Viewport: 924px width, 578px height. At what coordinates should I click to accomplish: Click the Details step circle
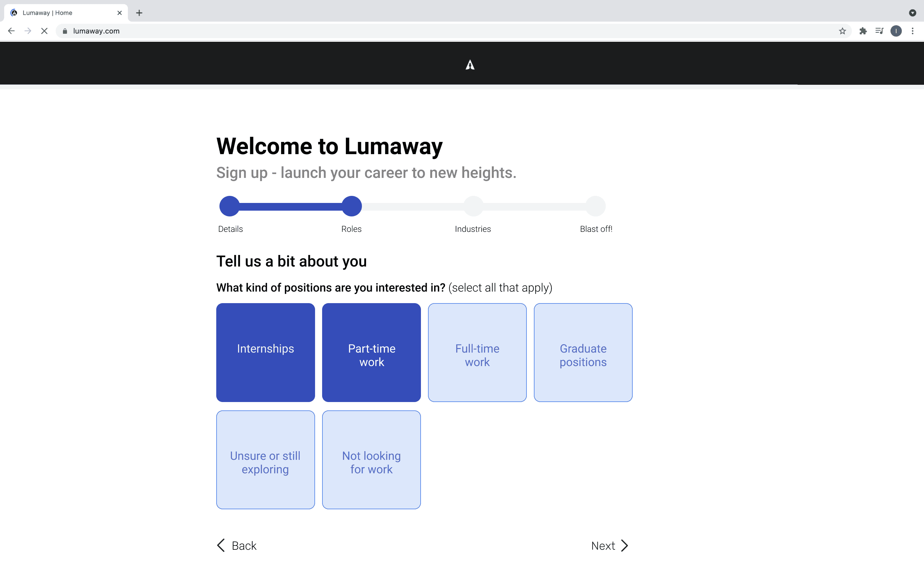[x=229, y=206]
